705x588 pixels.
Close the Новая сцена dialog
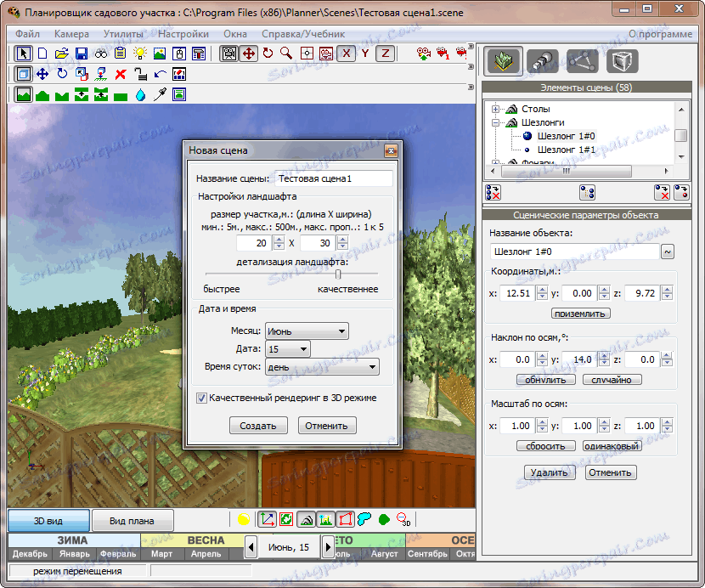click(391, 150)
